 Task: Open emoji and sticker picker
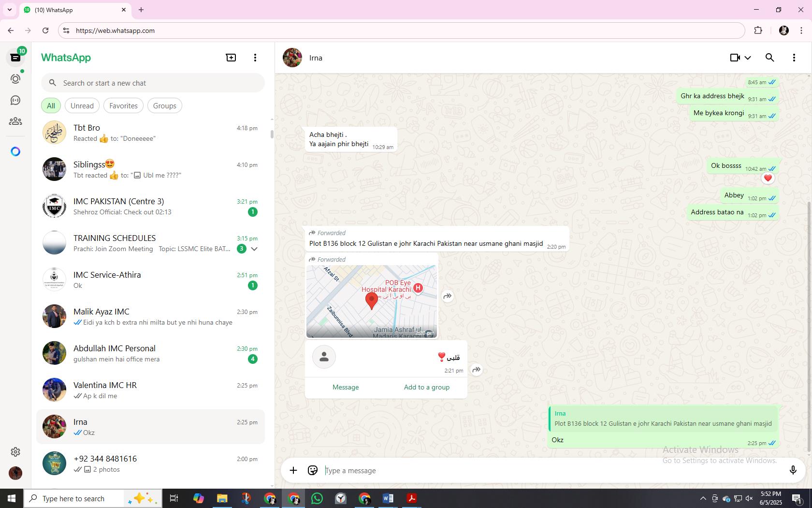point(313,470)
